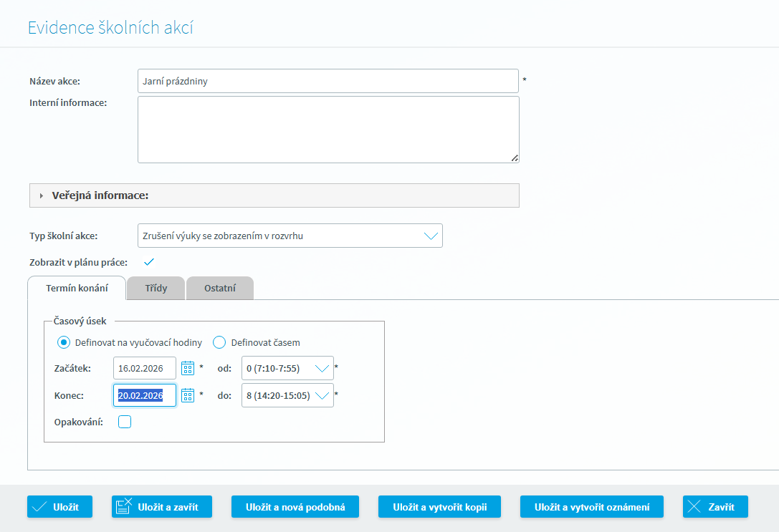Click the Uložit a zavřít icon

pyautogui.click(x=123, y=507)
